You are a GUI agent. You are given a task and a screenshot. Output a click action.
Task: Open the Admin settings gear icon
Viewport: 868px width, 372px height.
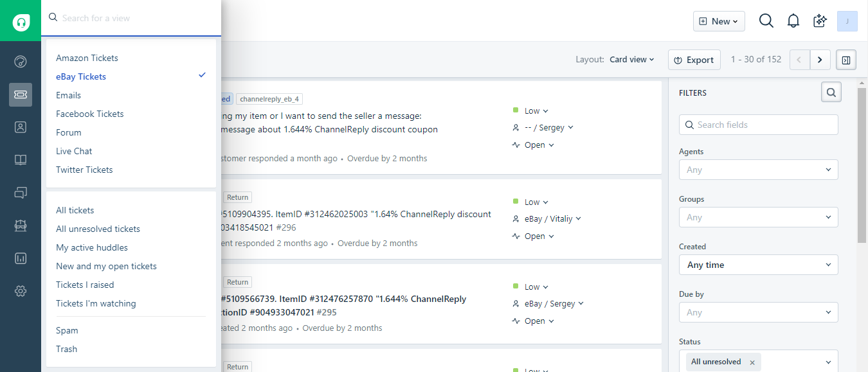tap(21, 291)
